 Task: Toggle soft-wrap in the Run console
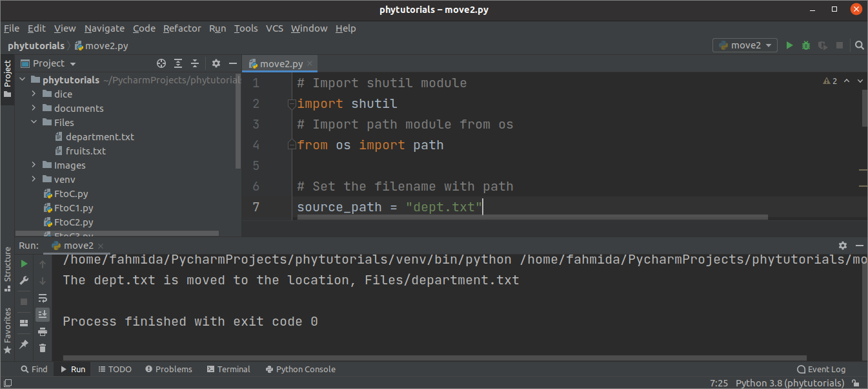pos(43,298)
